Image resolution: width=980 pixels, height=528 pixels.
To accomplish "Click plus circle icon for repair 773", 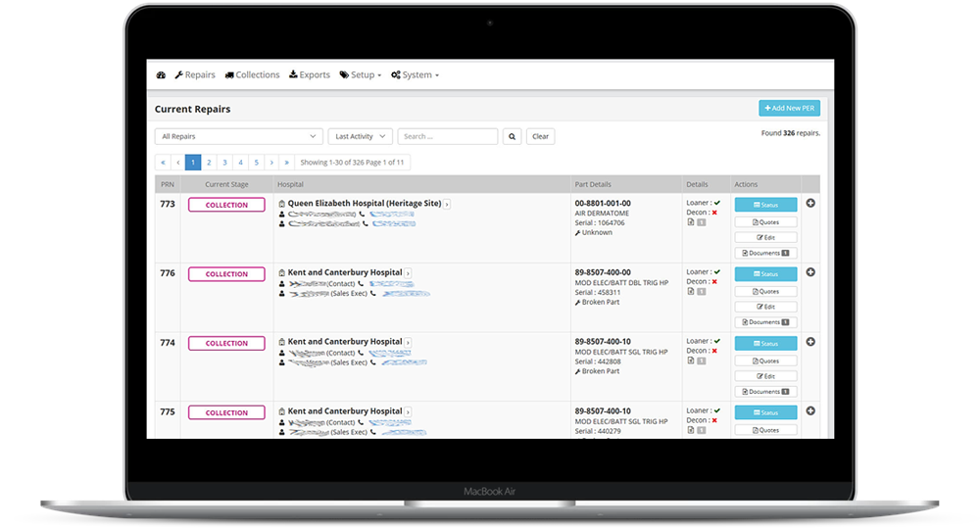I will point(810,204).
